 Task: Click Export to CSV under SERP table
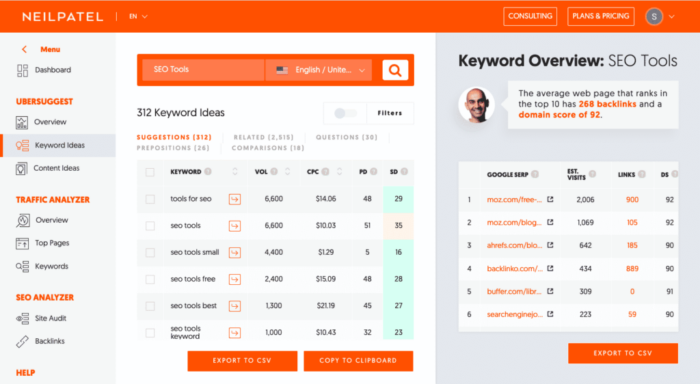[623, 353]
